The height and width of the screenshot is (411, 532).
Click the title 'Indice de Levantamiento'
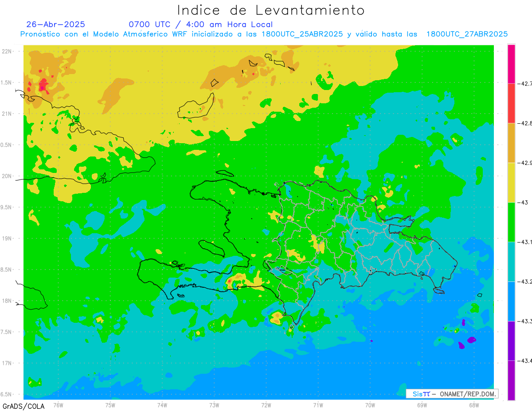pyautogui.click(x=271, y=10)
